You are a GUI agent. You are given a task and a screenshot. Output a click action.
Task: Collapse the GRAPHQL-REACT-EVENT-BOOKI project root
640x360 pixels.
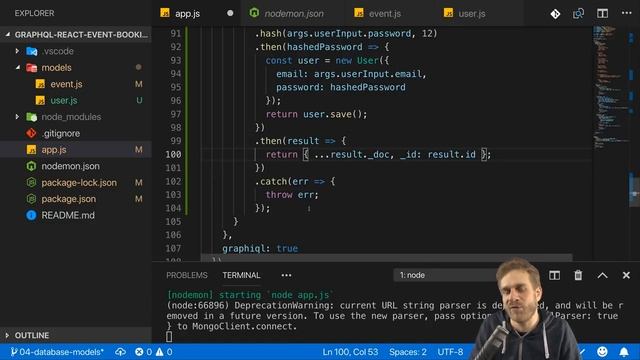[x=76, y=35]
